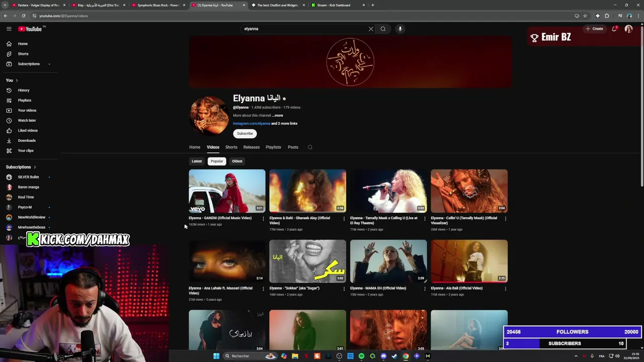
Task: Close the Symphonic Blues Rock browser tab
Action: [184, 5]
